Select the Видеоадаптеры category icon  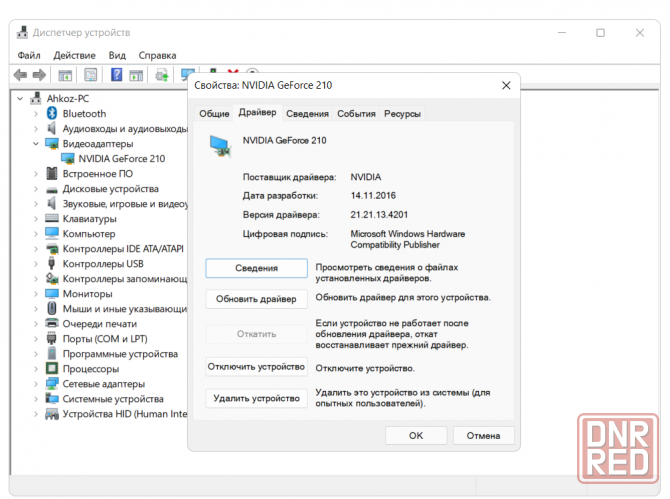click(52, 144)
